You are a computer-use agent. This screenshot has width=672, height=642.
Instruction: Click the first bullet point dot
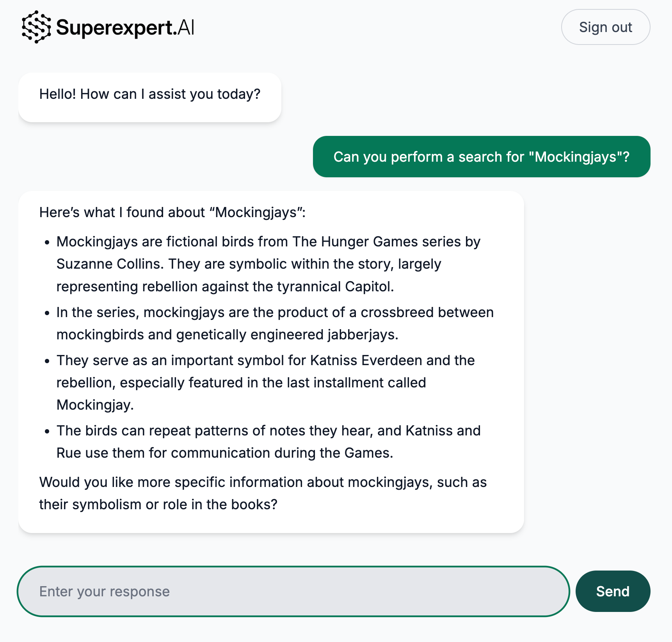point(47,243)
